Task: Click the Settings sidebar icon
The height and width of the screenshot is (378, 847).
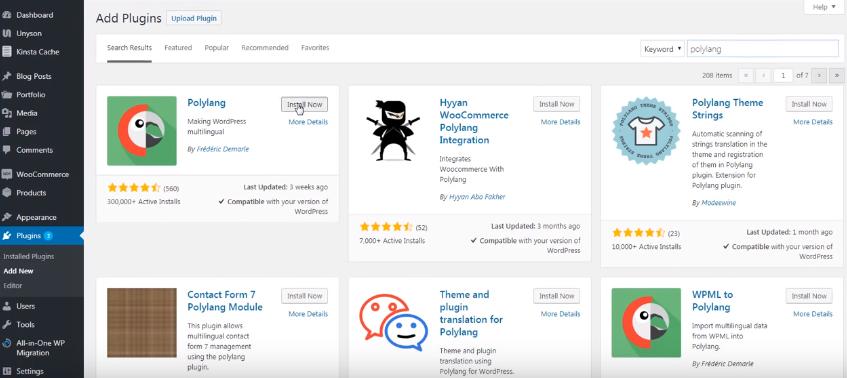Action: point(7,372)
